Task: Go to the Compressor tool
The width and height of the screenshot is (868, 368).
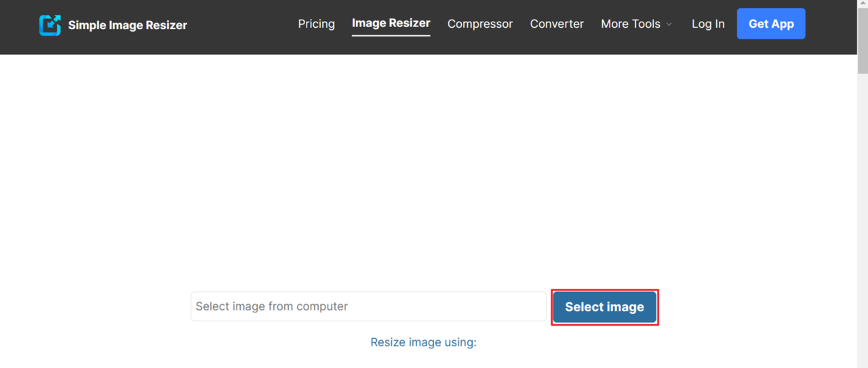Action: 480,24
